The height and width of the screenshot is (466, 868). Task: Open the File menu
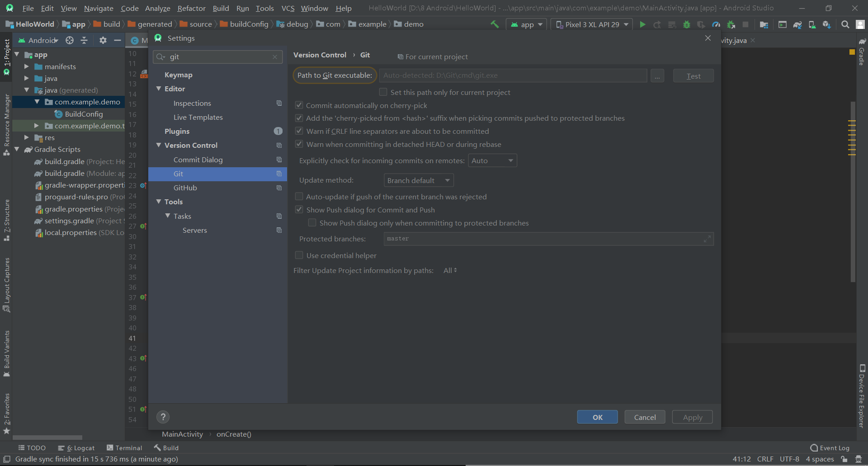click(x=28, y=8)
